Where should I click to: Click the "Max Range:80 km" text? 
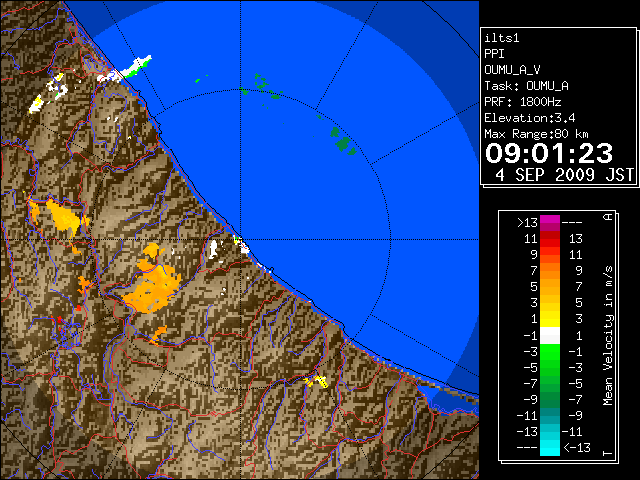tap(536, 134)
